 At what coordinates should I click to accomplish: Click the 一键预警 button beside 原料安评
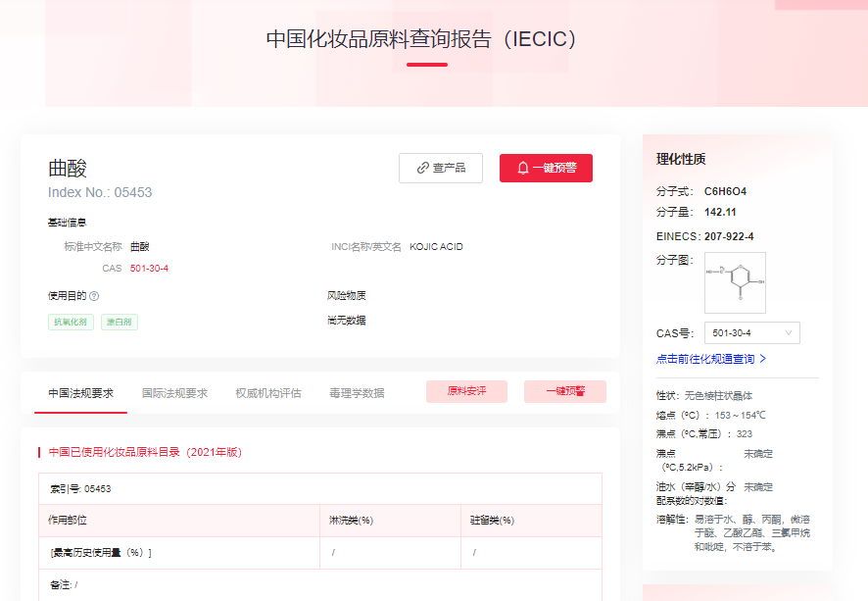(564, 391)
